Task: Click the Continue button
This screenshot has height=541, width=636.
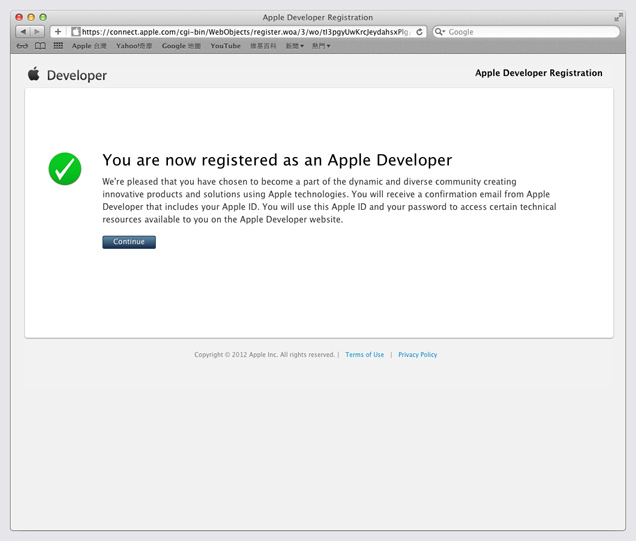Action: [x=129, y=242]
